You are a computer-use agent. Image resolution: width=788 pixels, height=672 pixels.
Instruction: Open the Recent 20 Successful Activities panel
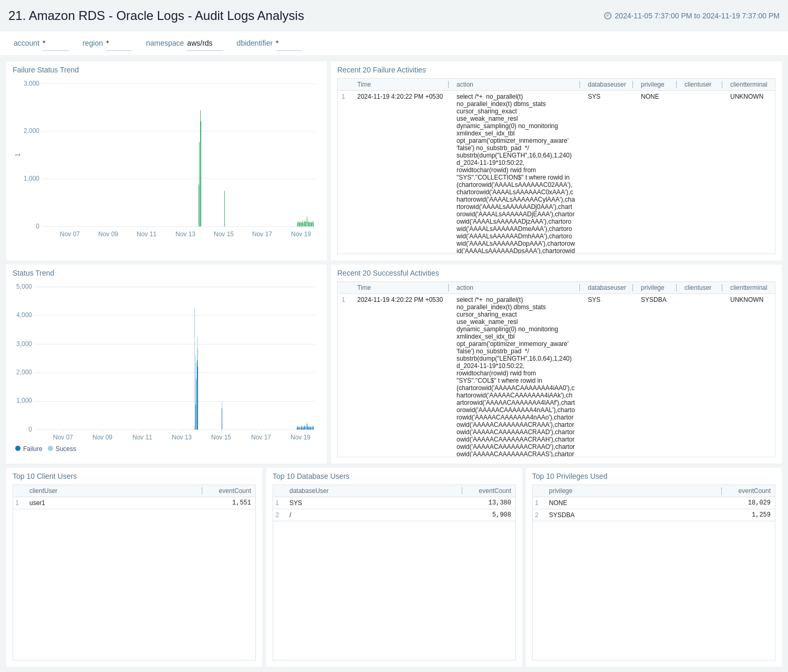pyautogui.click(x=388, y=273)
